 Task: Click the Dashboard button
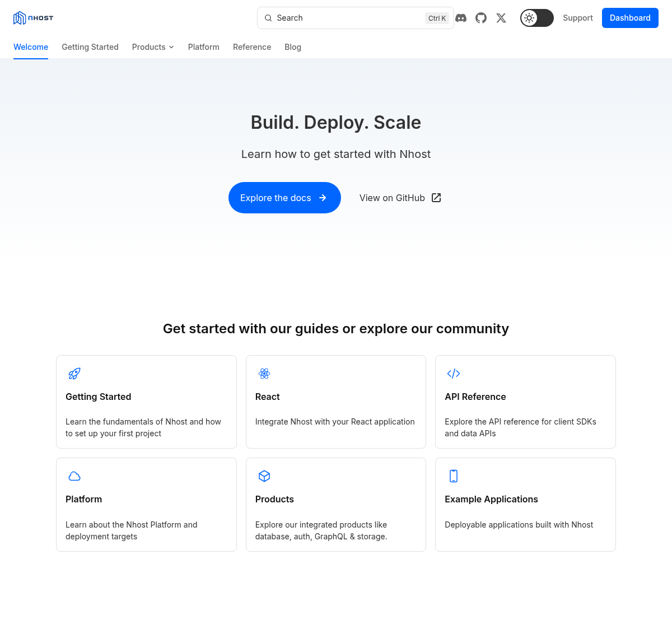click(630, 18)
